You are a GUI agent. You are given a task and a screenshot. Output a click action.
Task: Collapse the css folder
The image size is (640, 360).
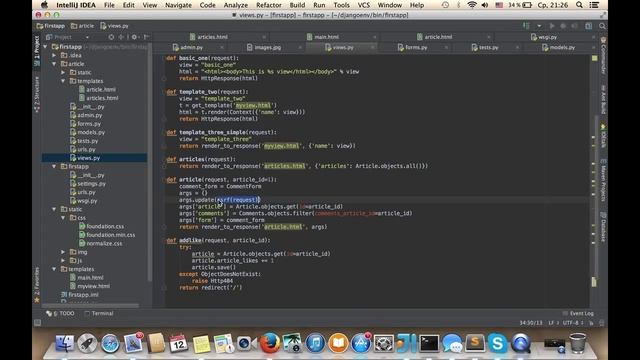(x=63, y=218)
